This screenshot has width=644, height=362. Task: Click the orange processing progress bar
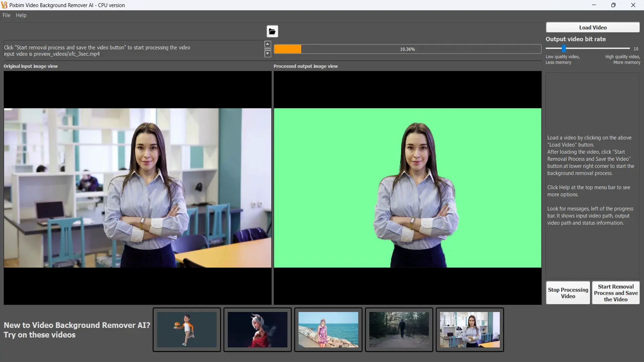(x=407, y=49)
